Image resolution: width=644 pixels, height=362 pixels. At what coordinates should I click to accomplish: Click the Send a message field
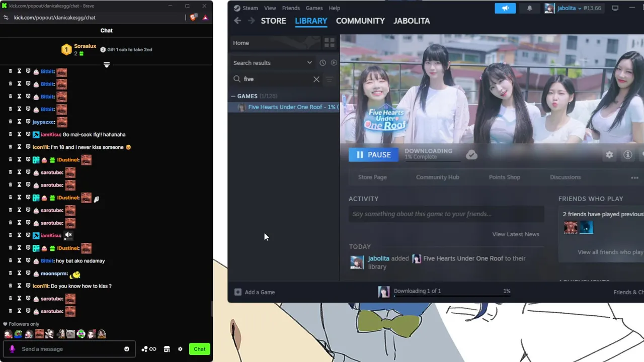click(x=69, y=349)
